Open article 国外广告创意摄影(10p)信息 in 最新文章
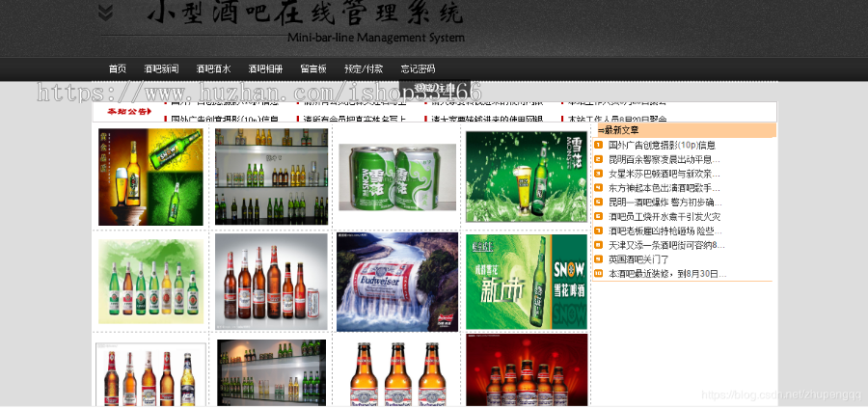This screenshot has height=408, width=868. coord(662,146)
